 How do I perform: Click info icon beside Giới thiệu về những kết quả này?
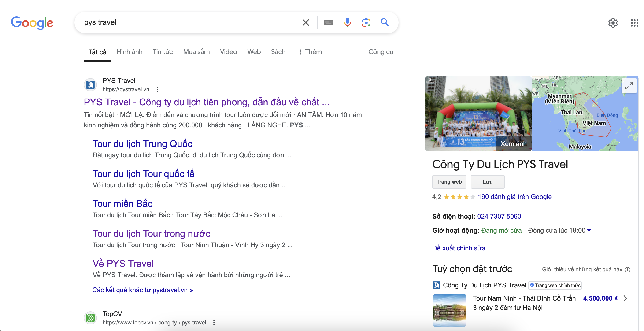(628, 269)
